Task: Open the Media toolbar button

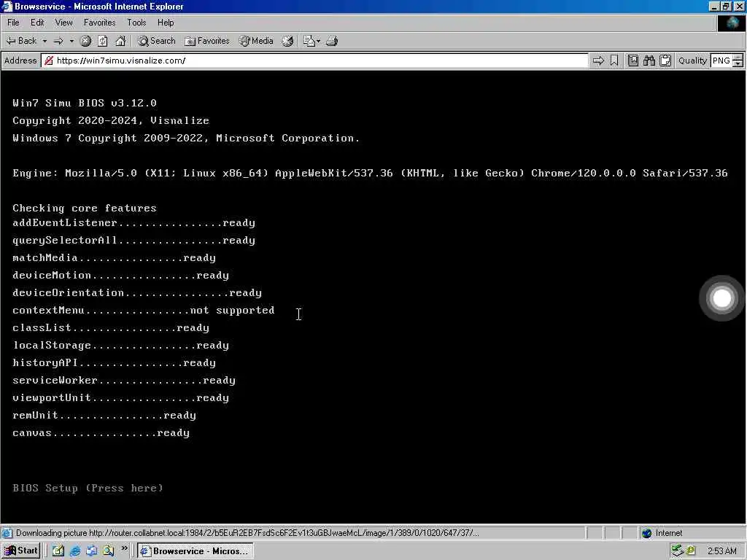Action: pos(256,41)
